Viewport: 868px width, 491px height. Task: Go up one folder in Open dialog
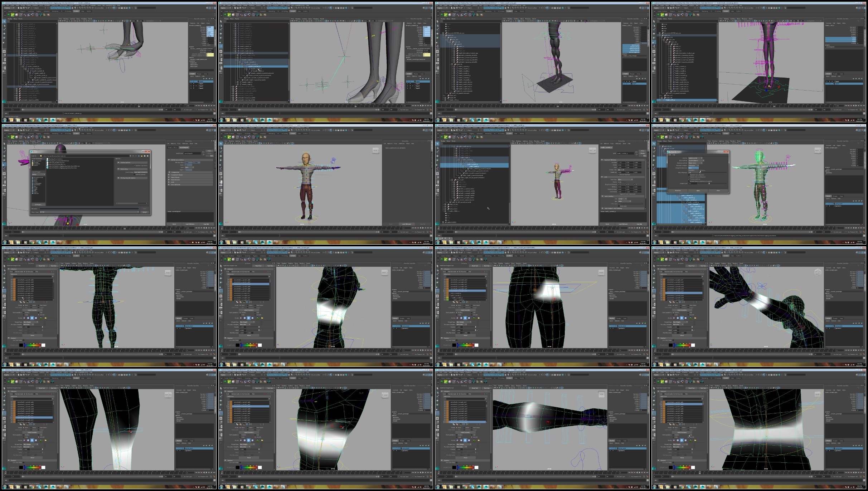click(139, 156)
